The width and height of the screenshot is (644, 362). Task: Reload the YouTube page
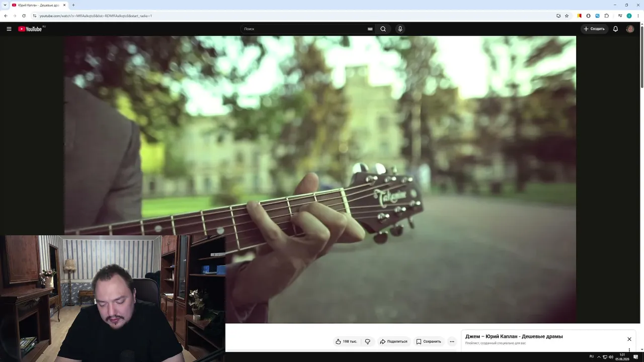[x=24, y=16]
